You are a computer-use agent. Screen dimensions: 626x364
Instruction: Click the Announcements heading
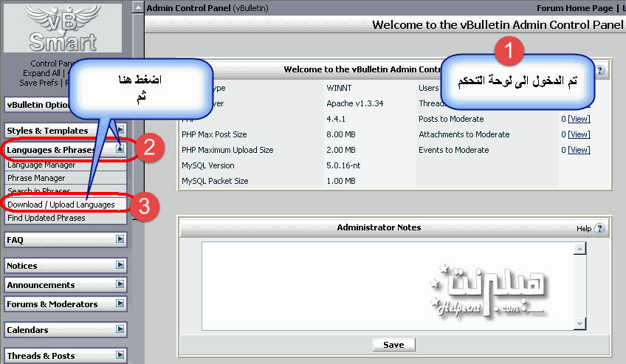pos(41,285)
